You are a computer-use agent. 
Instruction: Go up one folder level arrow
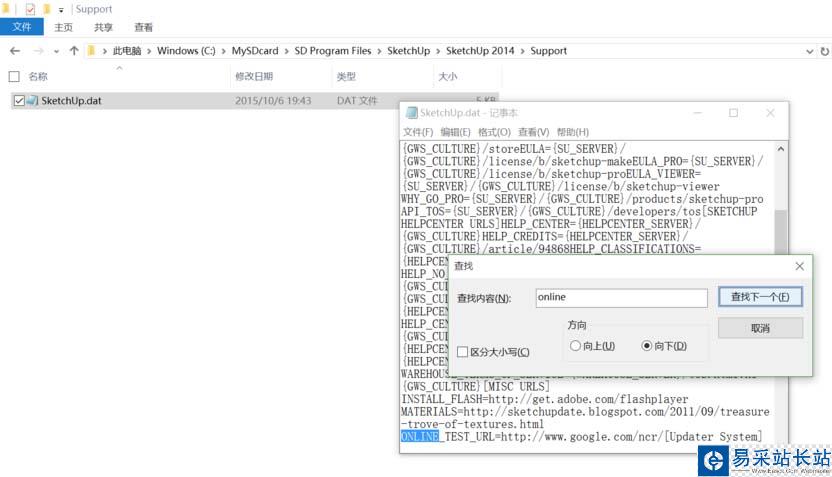pos(74,51)
